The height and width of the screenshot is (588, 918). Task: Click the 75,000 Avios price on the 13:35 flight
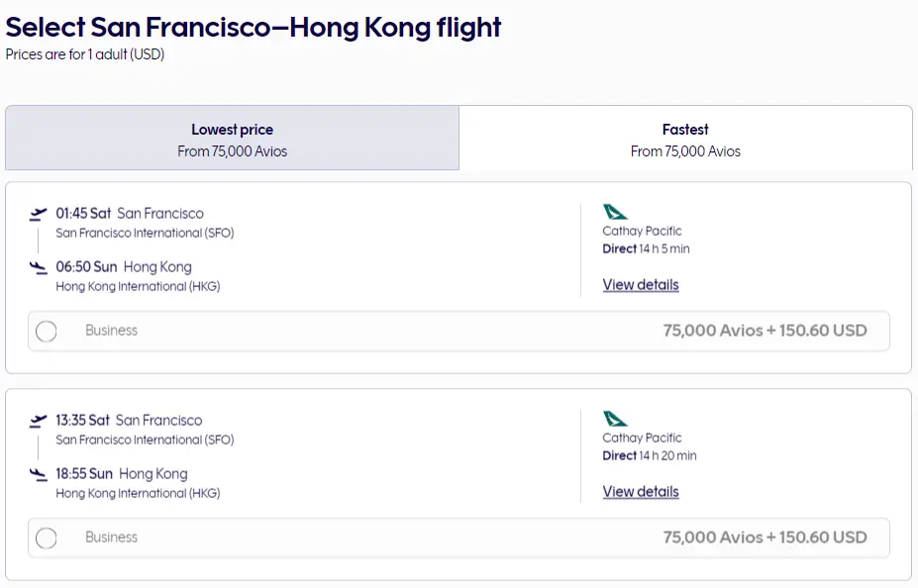tap(765, 538)
